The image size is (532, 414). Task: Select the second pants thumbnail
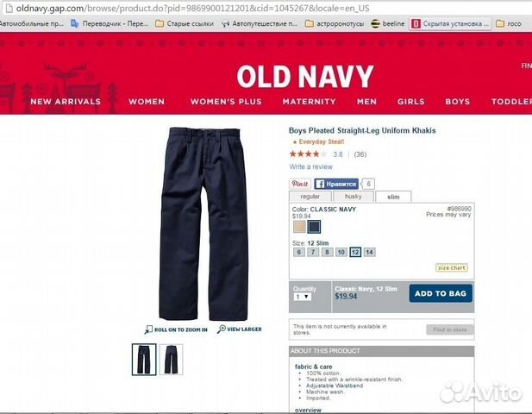pyautogui.click(x=171, y=360)
